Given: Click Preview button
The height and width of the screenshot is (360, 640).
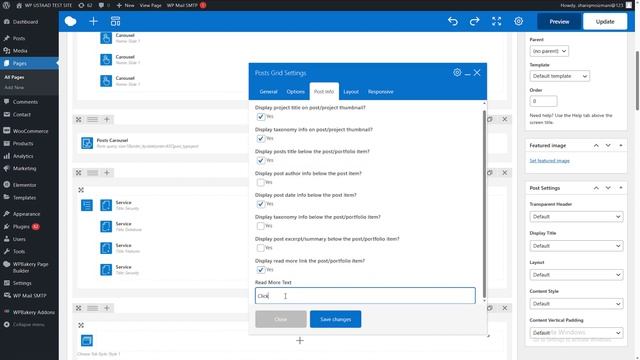Looking at the screenshot, I should (x=559, y=22).
